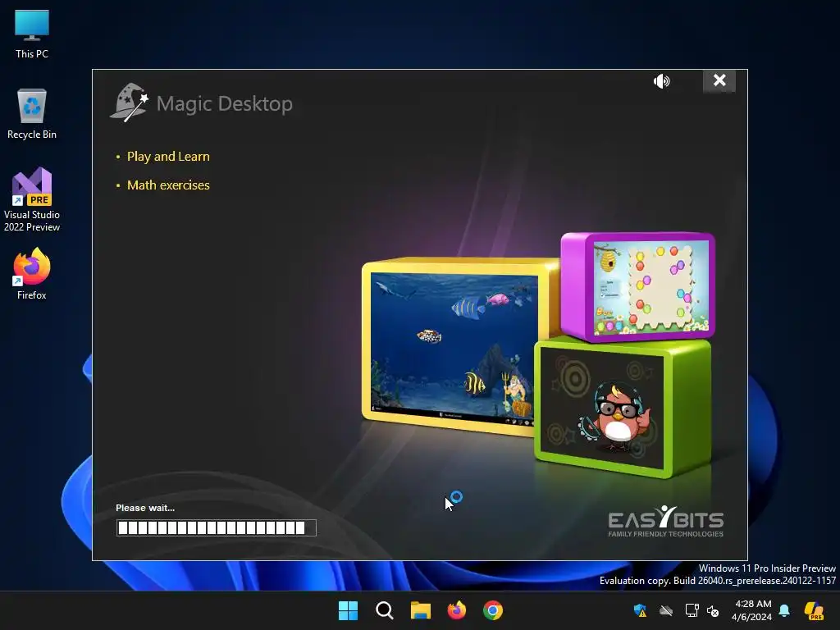Click the green bird character preview
The height and width of the screenshot is (630, 840).
click(x=622, y=407)
